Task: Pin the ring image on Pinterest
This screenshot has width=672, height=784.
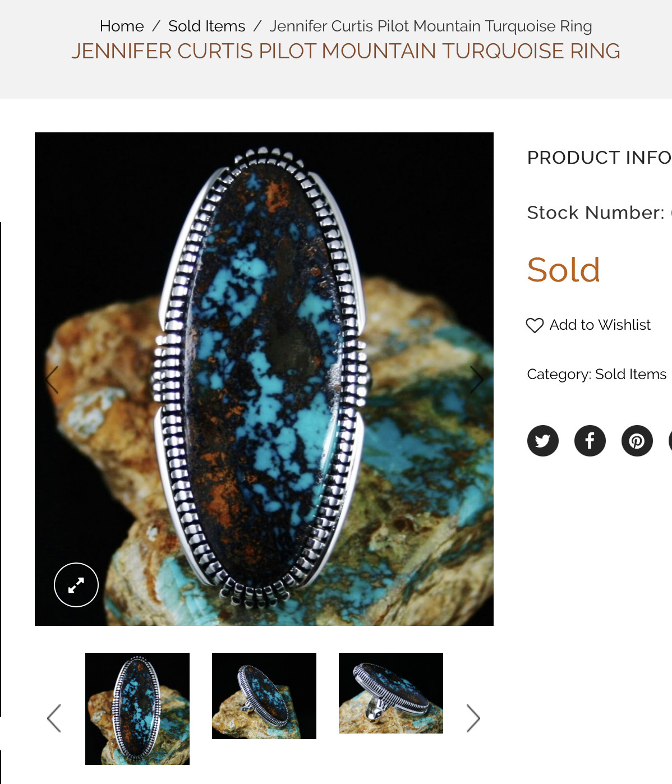Action: coord(637,441)
